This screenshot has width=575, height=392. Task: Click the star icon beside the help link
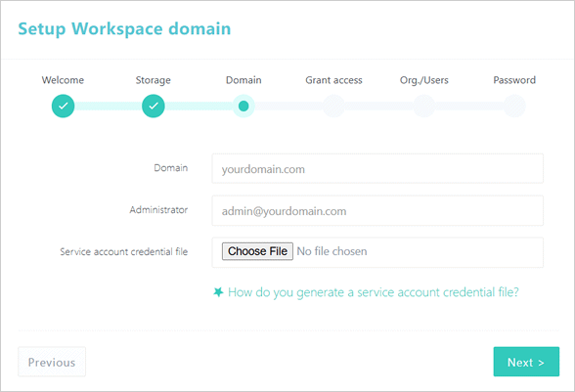point(218,292)
